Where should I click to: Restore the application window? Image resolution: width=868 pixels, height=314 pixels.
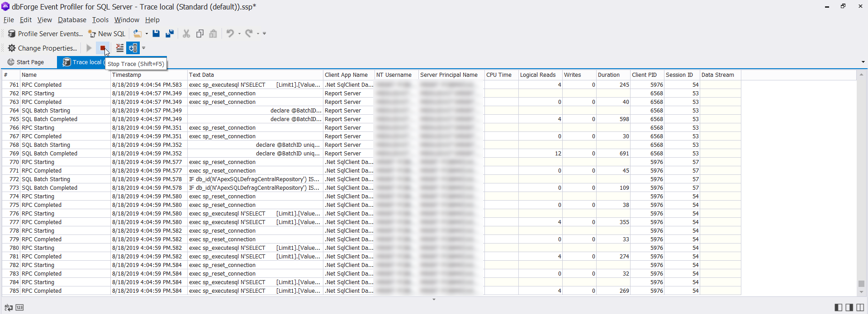tap(843, 6)
